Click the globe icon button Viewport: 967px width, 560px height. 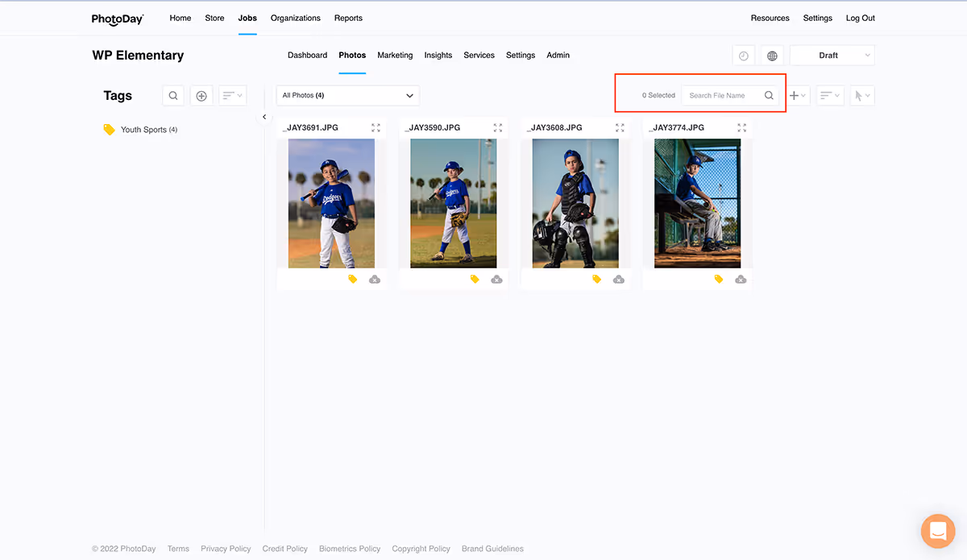coord(772,56)
